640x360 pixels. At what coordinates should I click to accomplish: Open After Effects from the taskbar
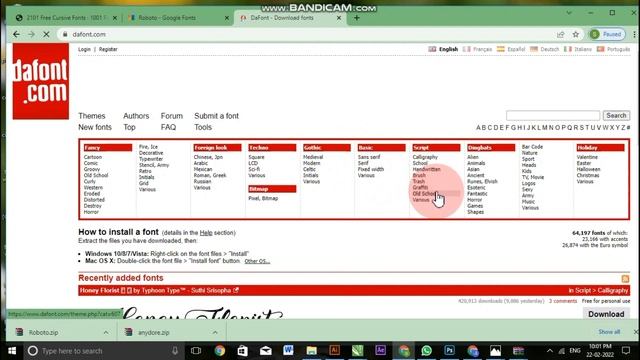(380, 350)
